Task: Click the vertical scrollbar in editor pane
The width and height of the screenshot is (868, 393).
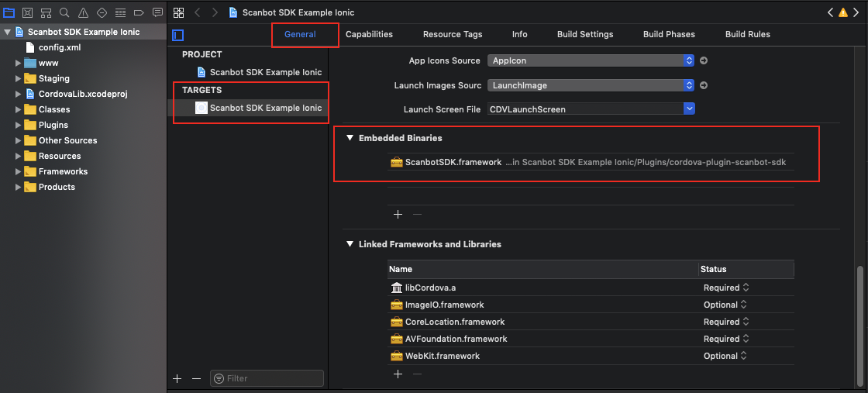Action: (x=859, y=326)
